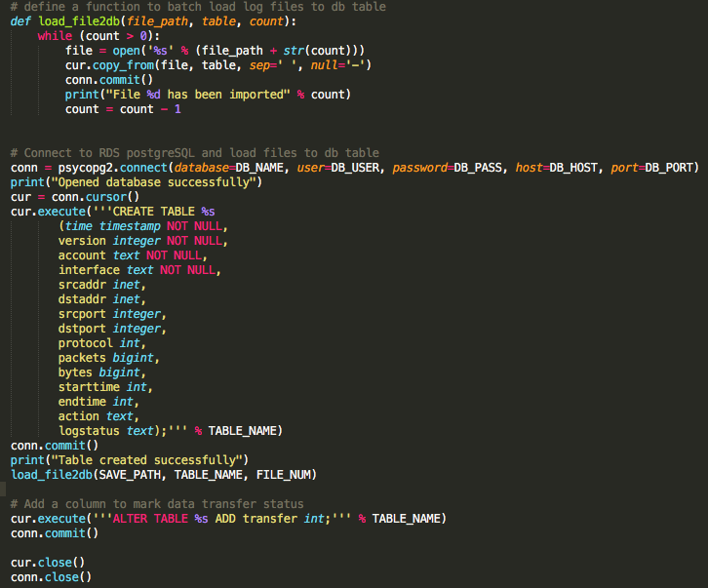Screen dimensions: 708x588
Task: Click the "action text" line
Action: click(x=98, y=416)
